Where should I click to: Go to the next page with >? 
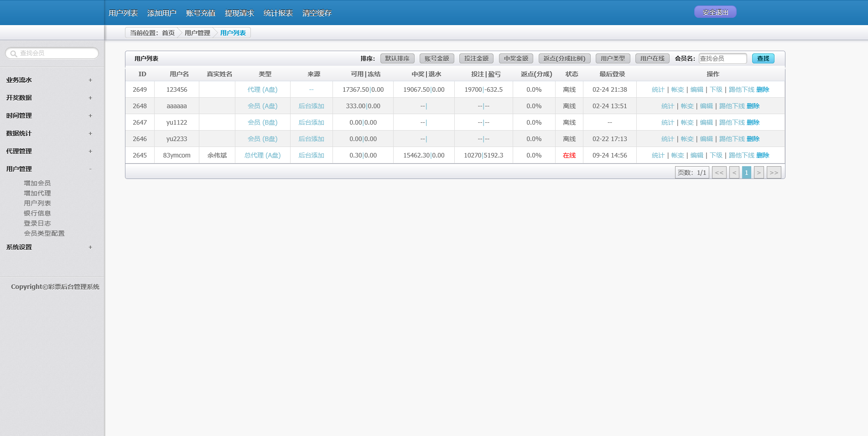click(x=759, y=173)
